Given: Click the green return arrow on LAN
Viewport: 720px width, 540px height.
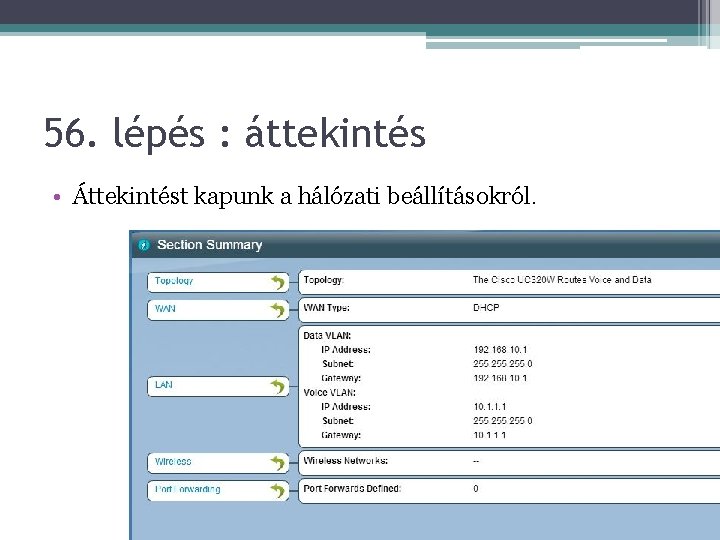Looking at the screenshot, I should click(278, 387).
